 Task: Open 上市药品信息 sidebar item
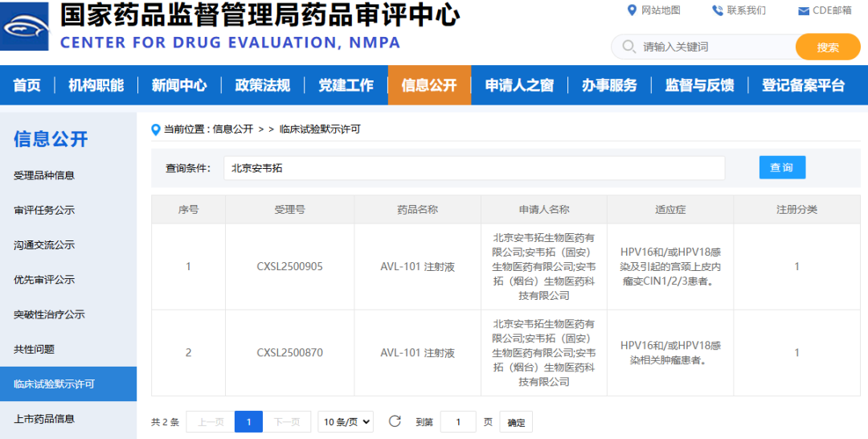pyautogui.click(x=44, y=418)
